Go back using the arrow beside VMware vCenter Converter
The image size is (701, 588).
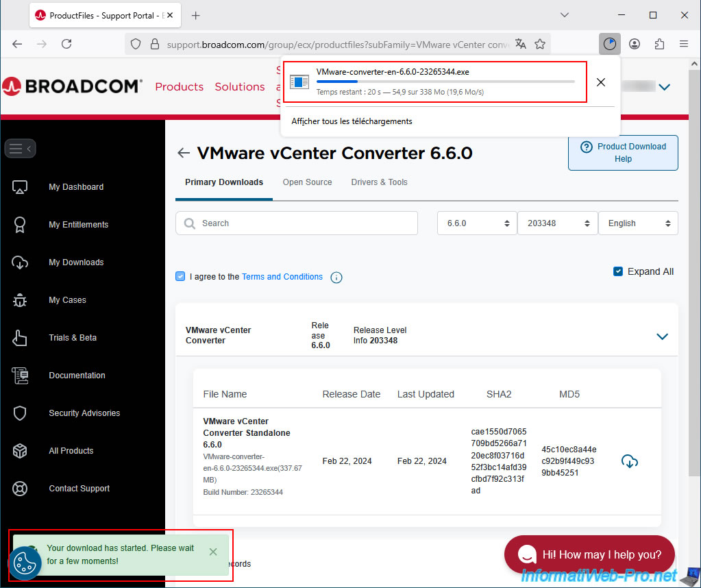pyautogui.click(x=183, y=153)
